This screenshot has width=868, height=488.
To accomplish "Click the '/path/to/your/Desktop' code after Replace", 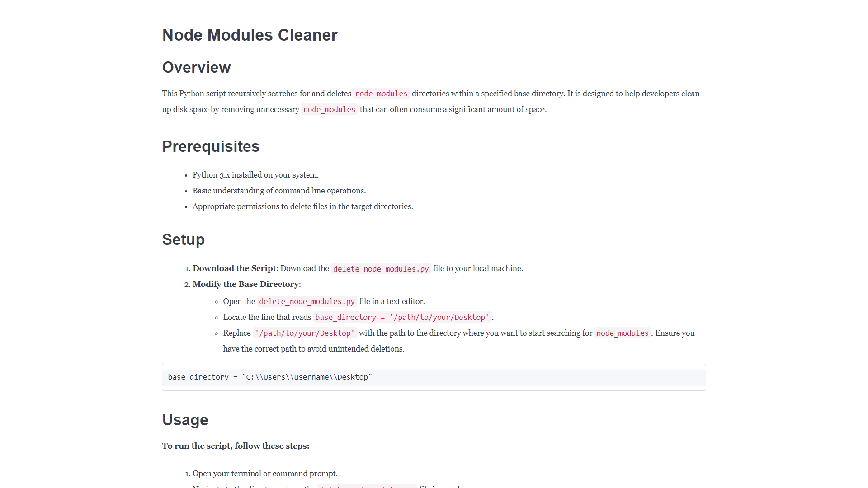I will [304, 333].
